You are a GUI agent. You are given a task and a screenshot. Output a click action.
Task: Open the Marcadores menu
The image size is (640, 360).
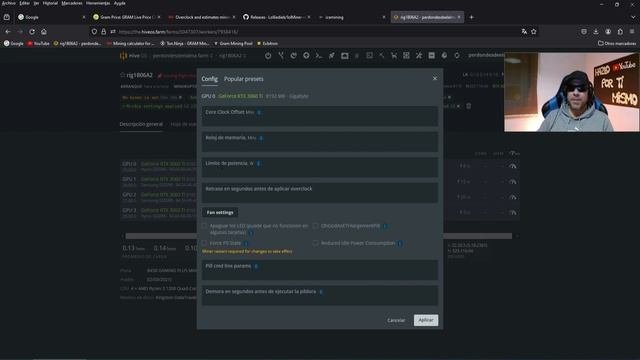click(72, 3)
